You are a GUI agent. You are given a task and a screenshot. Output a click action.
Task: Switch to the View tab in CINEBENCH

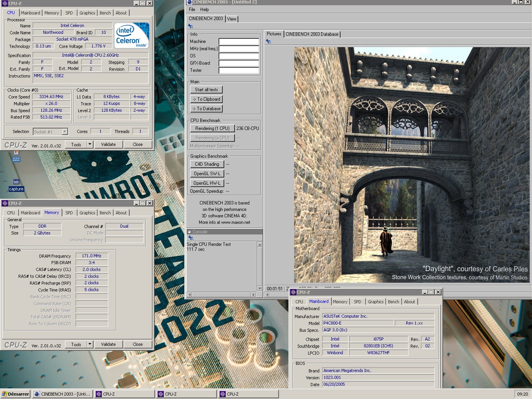(232, 19)
